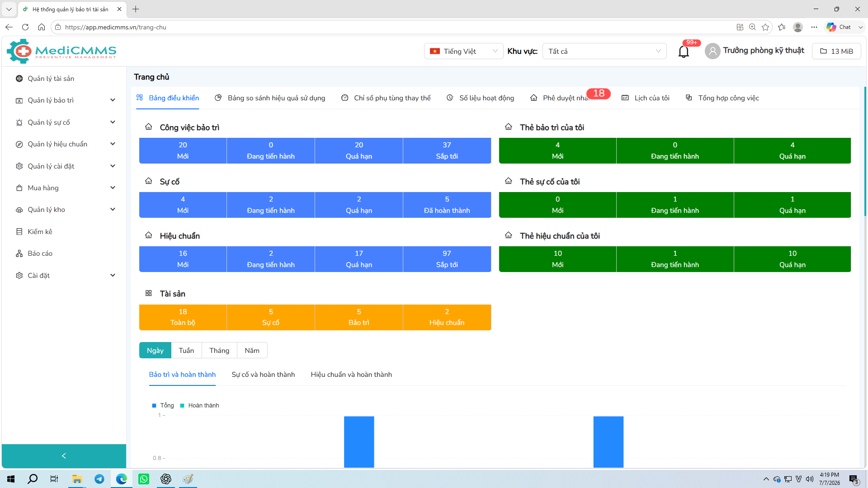The width and height of the screenshot is (868, 488).
Task: Expand Quản lý sự cố chevron
Action: pos(113,122)
